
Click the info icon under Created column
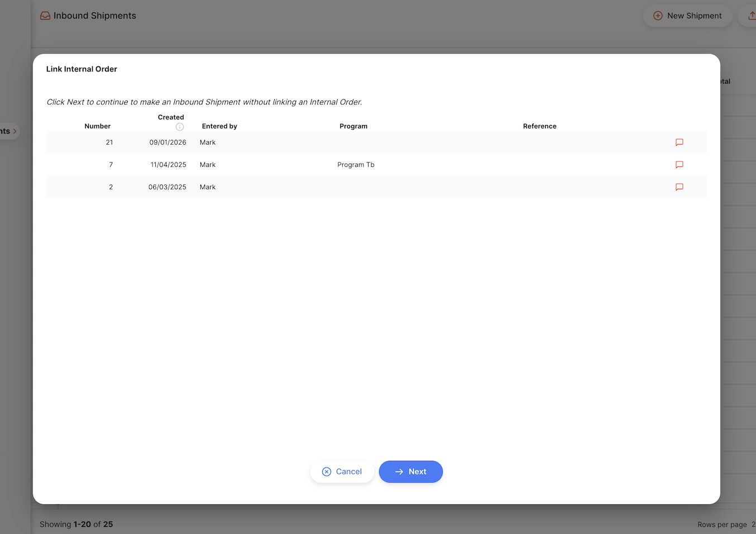tap(179, 126)
